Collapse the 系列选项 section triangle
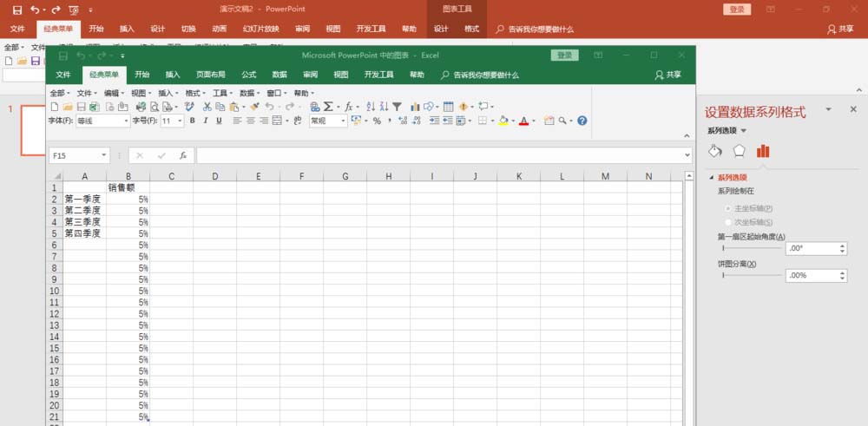868x426 pixels. coord(712,178)
